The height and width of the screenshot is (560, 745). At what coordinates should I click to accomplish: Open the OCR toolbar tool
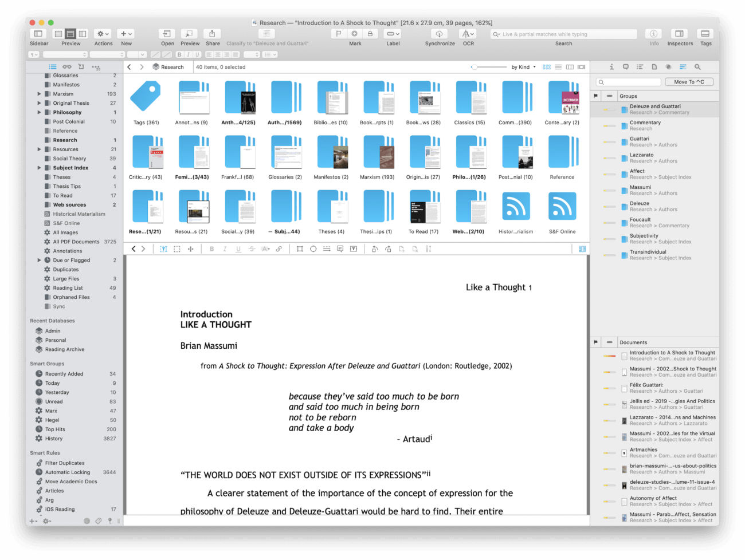point(468,34)
